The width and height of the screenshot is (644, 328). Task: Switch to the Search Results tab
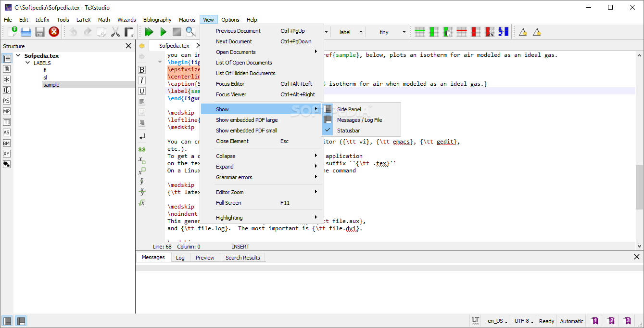pos(242,258)
